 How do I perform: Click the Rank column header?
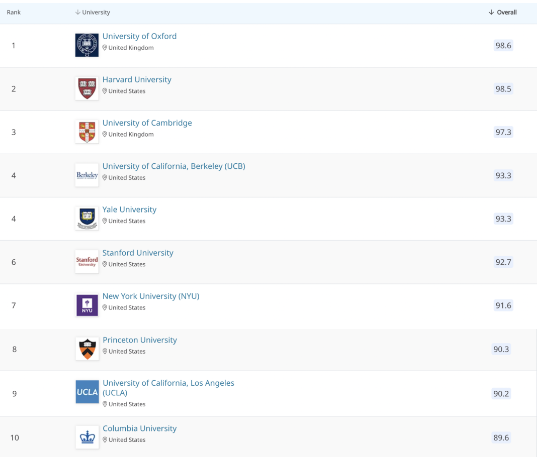click(13, 12)
